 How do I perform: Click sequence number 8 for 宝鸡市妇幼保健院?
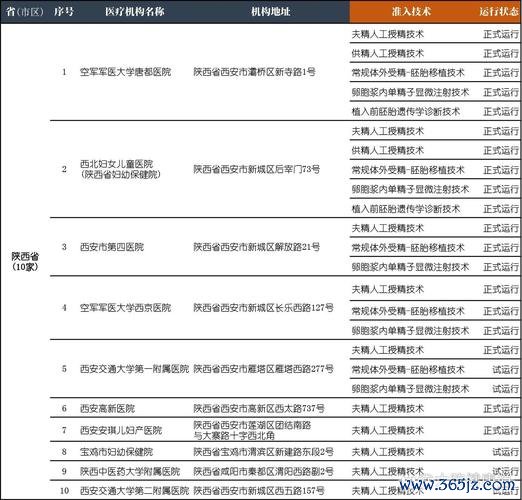(64, 452)
